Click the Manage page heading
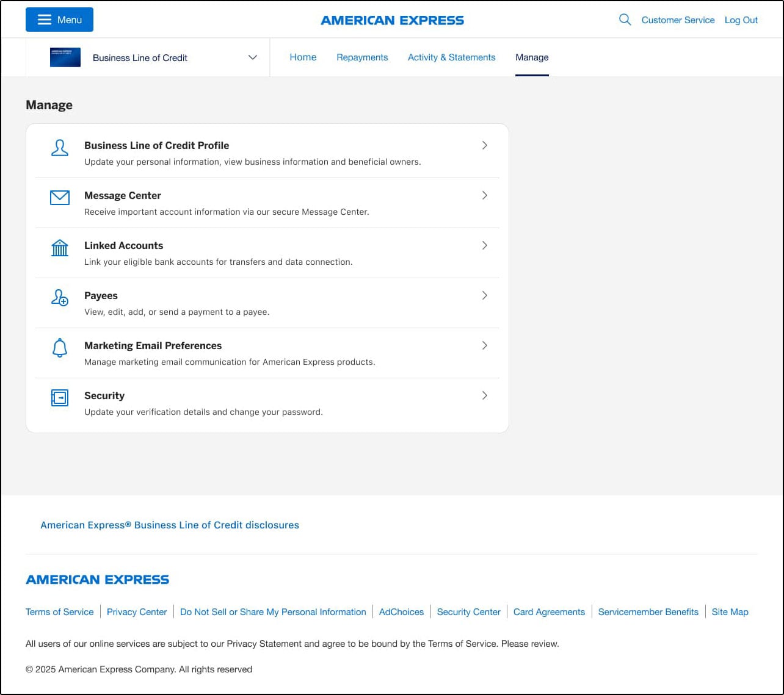Viewport: 784px width, 695px height. (x=49, y=105)
